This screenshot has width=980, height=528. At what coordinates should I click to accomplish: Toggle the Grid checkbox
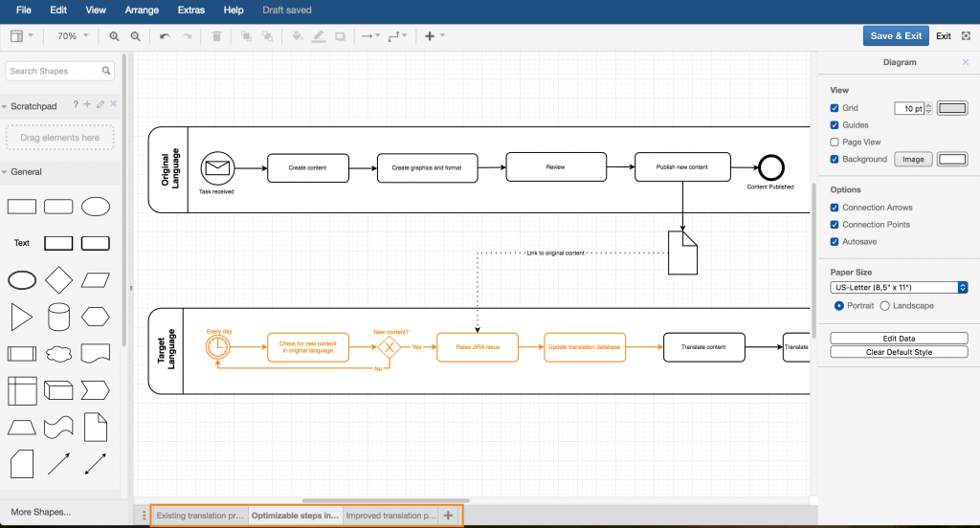[835, 108]
